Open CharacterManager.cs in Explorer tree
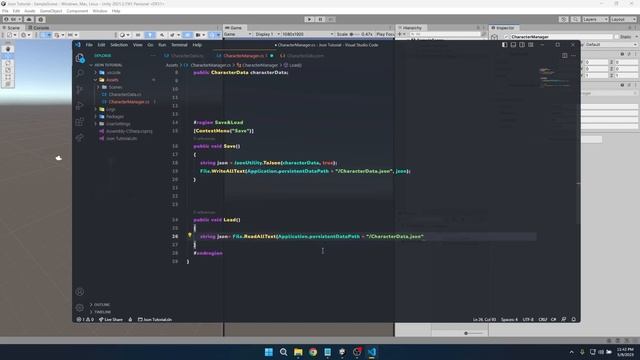The height and width of the screenshot is (360, 640). pyautogui.click(x=129, y=102)
